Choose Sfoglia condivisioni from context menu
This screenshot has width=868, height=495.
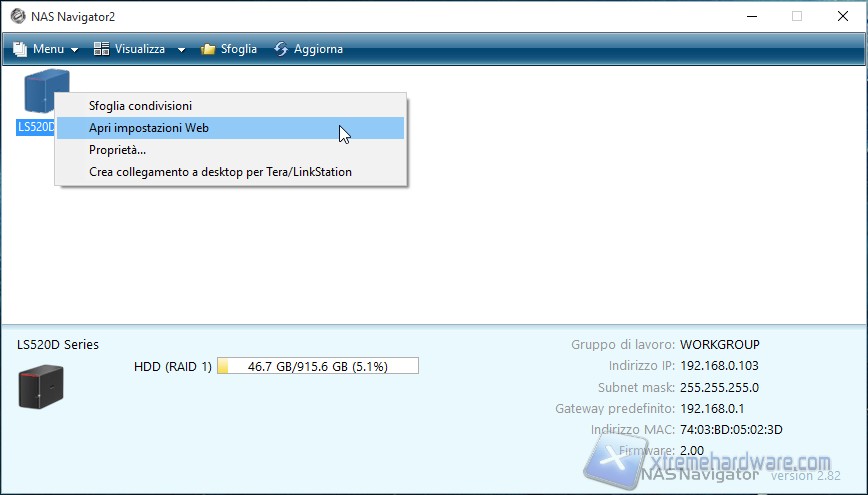click(x=140, y=105)
